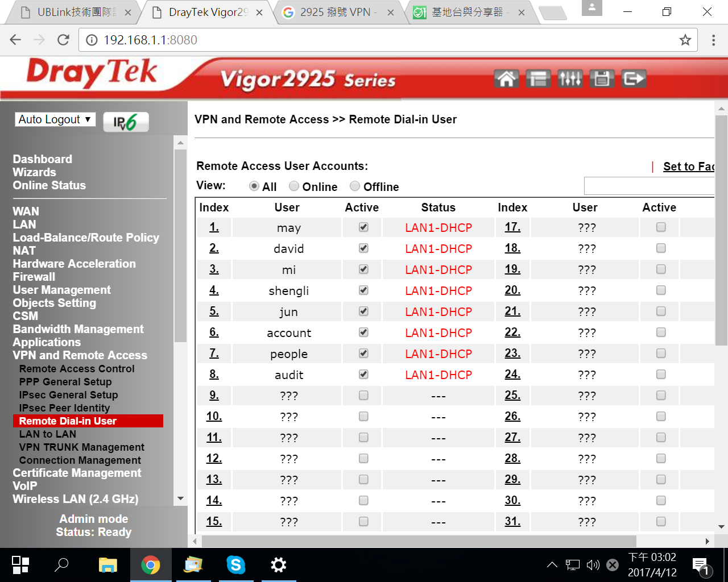This screenshot has height=582, width=728.
Task: Open the Auto Logout dropdown
Action: (x=55, y=119)
